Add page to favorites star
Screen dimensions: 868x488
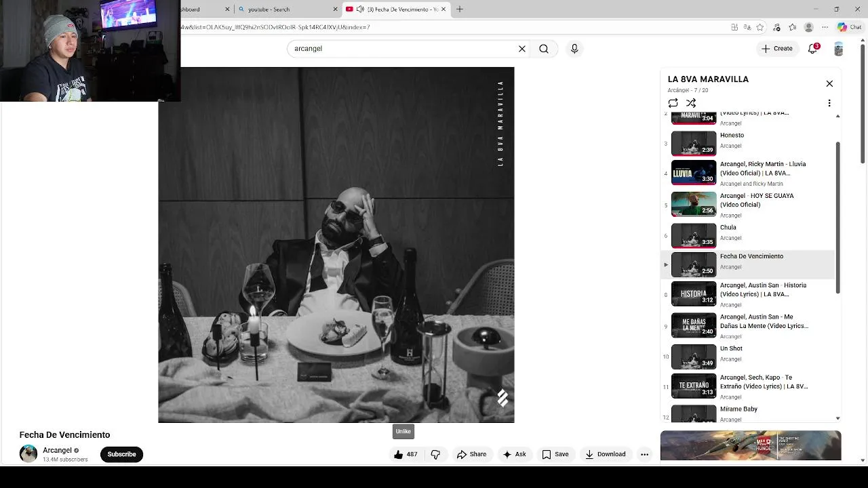click(x=760, y=27)
